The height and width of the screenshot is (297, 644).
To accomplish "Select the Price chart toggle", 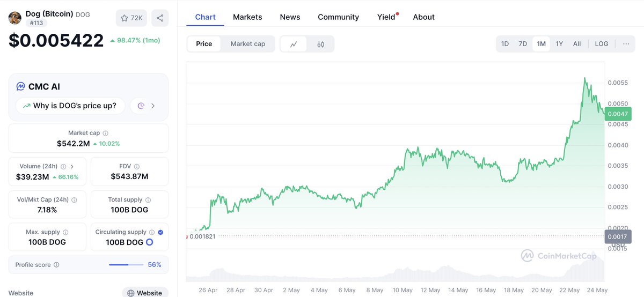I will point(204,44).
